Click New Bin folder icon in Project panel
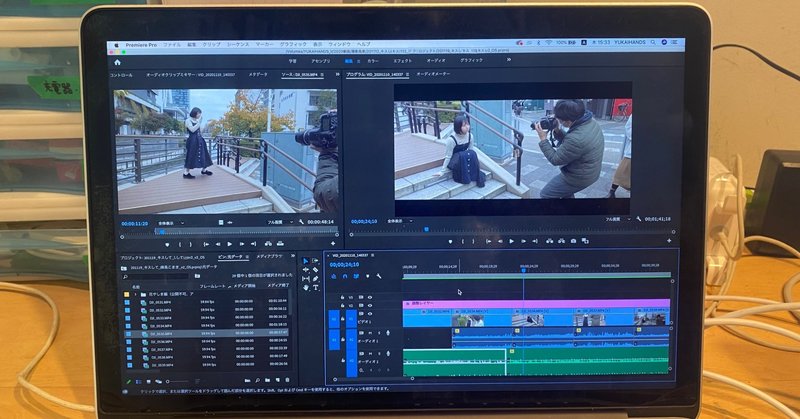 [267, 380]
